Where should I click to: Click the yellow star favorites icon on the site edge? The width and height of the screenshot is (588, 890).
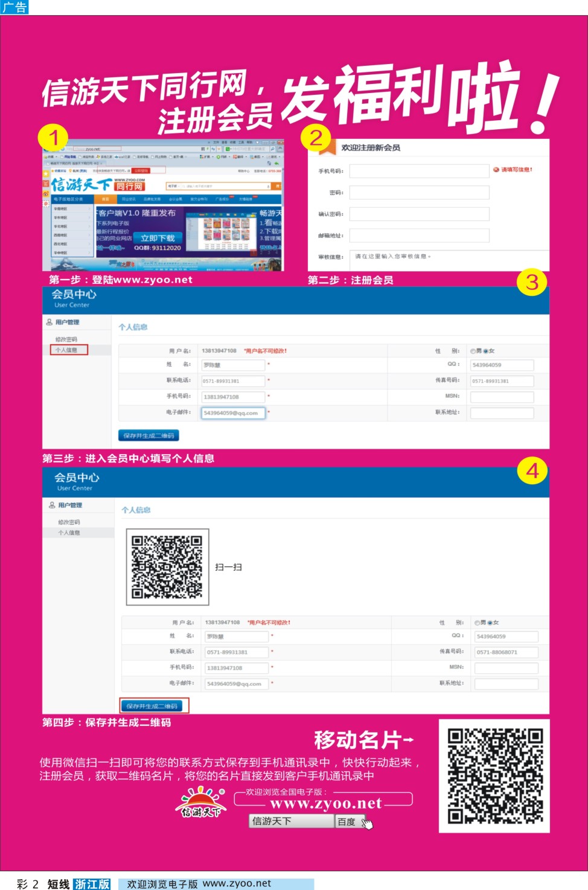point(46,174)
